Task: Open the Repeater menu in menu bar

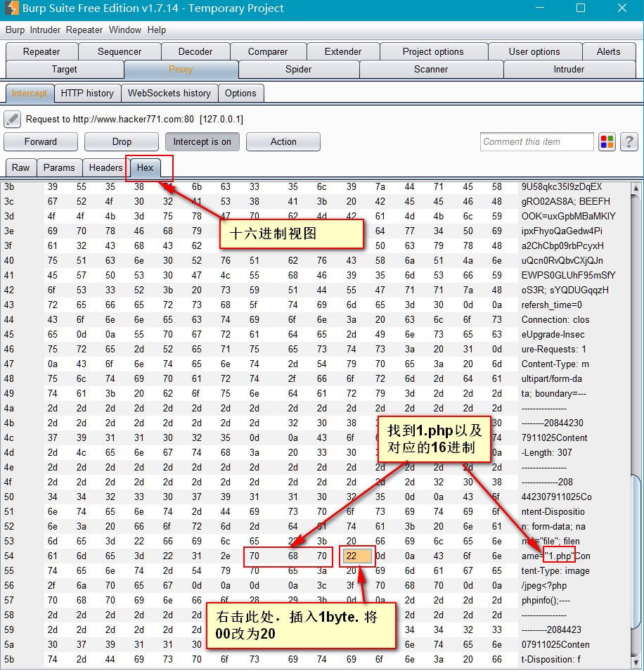Action: pyautogui.click(x=84, y=30)
